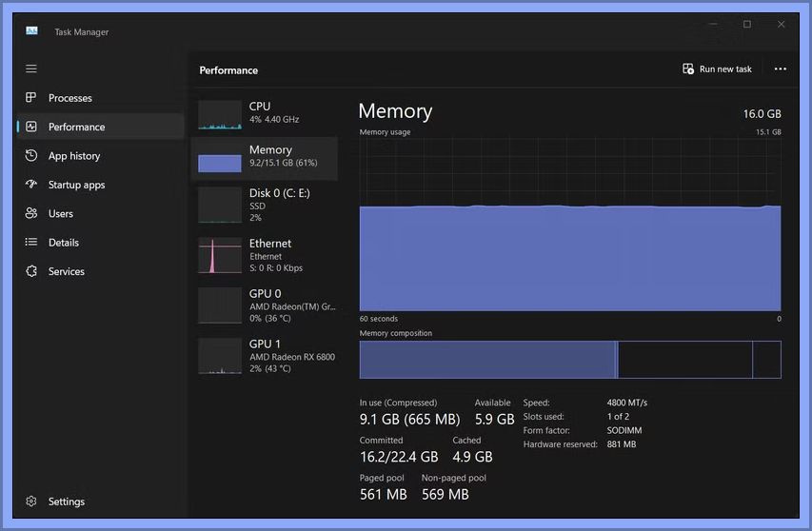Maximize the Task Manager window

coord(746,24)
